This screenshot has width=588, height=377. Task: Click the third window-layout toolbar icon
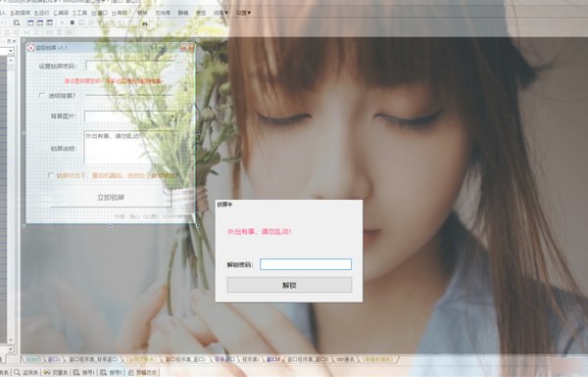click(x=50, y=23)
